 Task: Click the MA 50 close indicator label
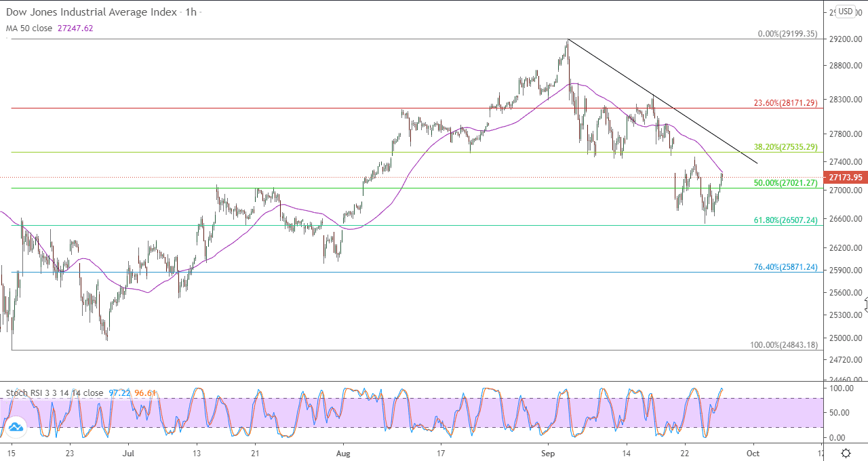tap(30, 28)
